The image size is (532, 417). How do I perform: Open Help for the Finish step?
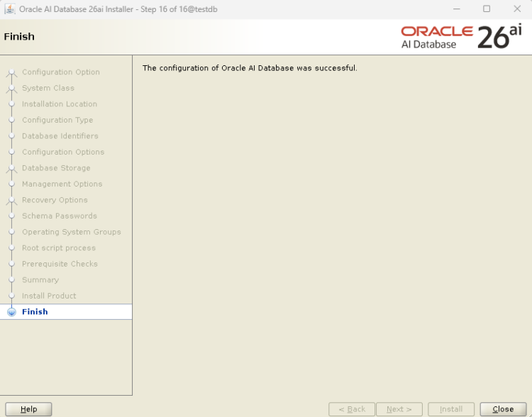tap(29, 409)
